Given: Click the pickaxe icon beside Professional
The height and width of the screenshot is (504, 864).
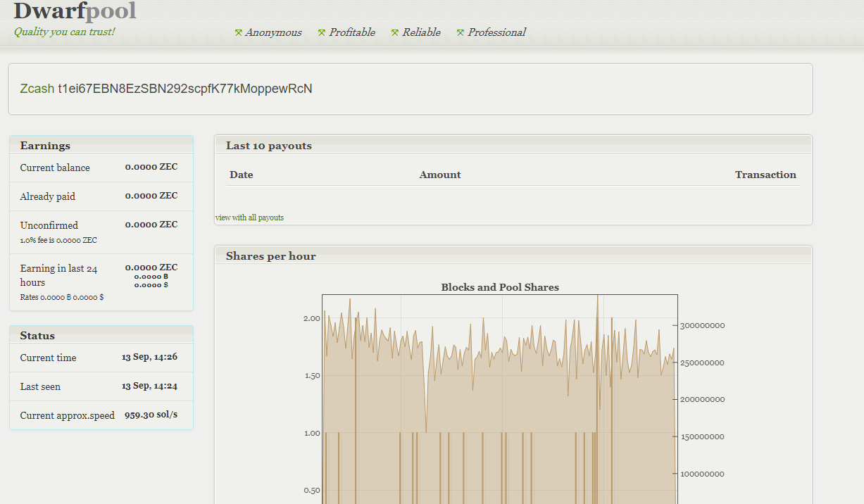Looking at the screenshot, I should 461,32.
